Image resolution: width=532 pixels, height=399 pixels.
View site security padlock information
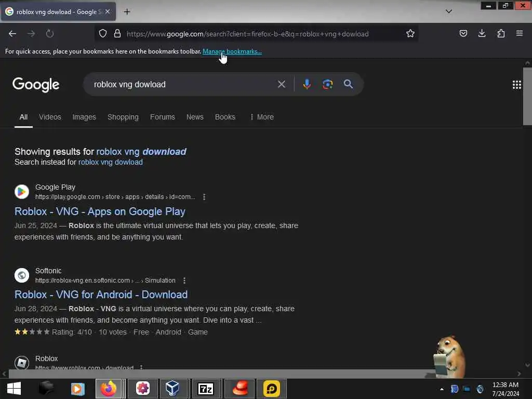coord(117,33)
